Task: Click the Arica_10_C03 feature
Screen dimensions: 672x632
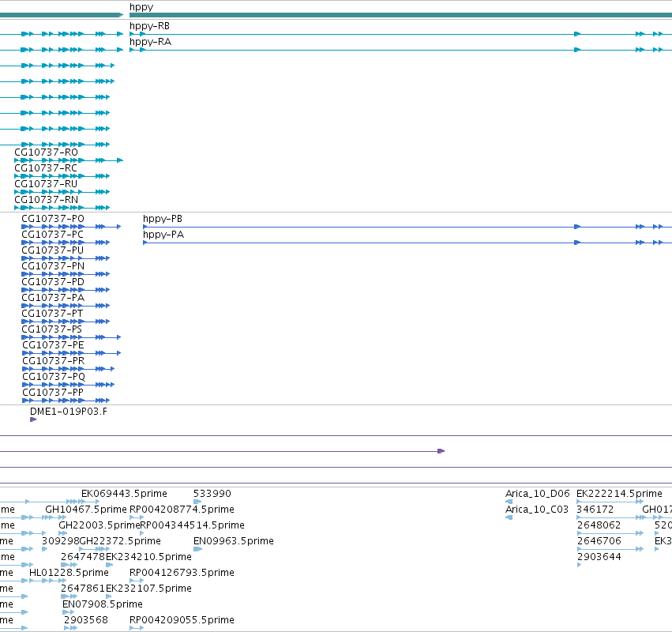Action: (x=536, y=510)
